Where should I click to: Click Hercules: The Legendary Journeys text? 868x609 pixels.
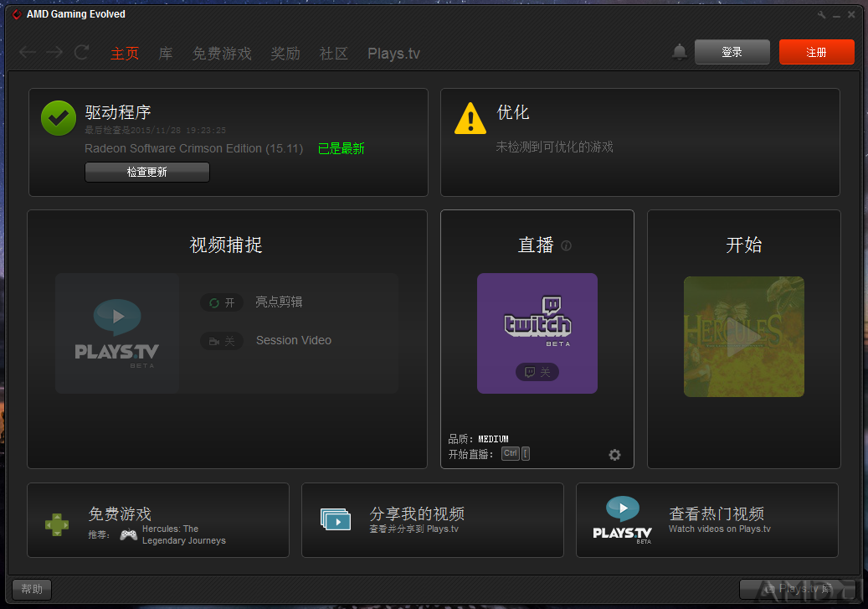click(x=184, y=534)
